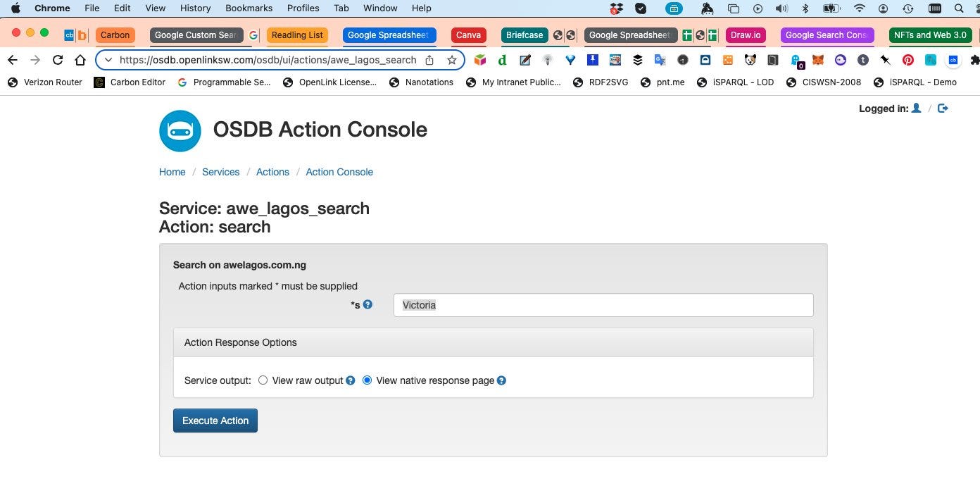Open the logged-in user profile icon
Image resolution: width=980 pixels, height=491 pixels.
[x=916, y=108]
